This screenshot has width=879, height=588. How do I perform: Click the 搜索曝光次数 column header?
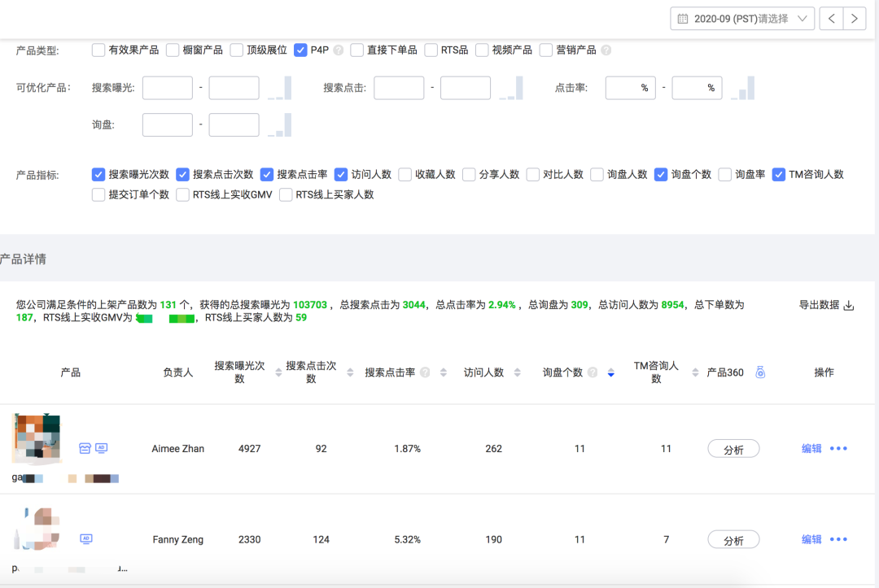tap(239, 372)
